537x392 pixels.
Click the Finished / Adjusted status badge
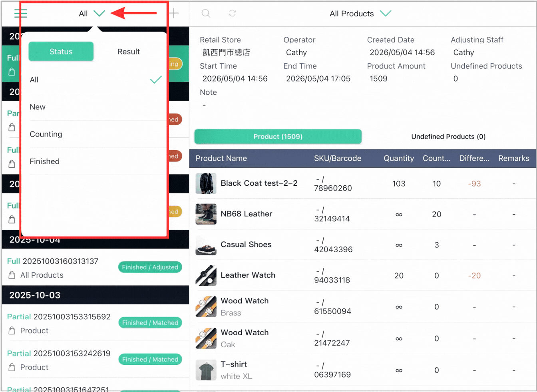[x=150, y=267]
